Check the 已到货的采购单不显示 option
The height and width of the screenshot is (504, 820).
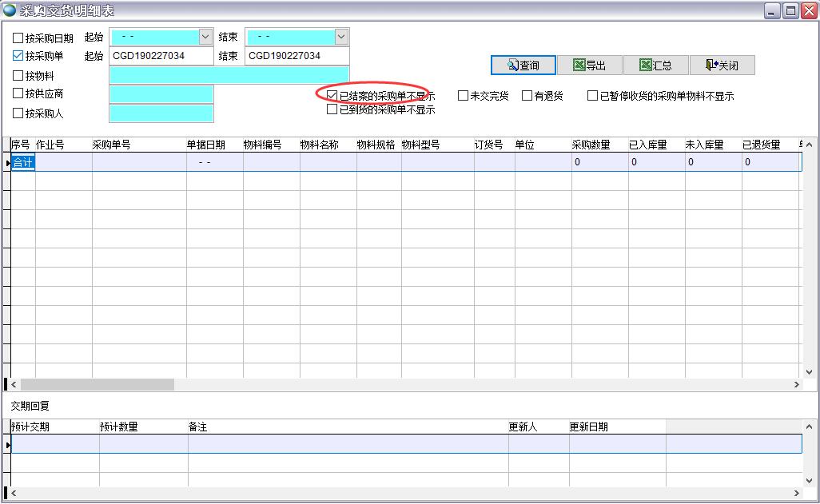tap(332, 109)
